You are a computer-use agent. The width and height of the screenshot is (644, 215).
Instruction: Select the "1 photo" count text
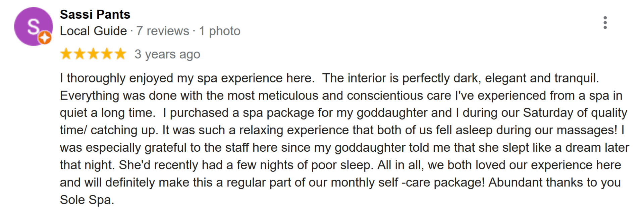(220, 31)
